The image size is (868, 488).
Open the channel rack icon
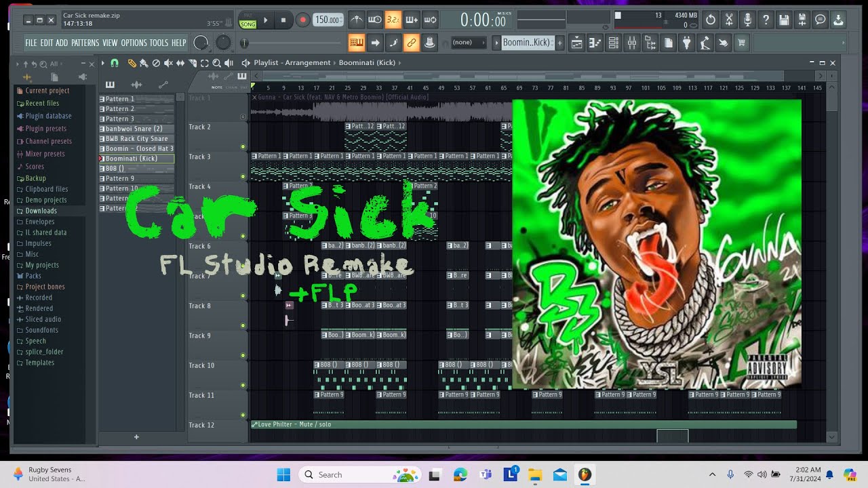pyautogui.click(x=613, y=43)
